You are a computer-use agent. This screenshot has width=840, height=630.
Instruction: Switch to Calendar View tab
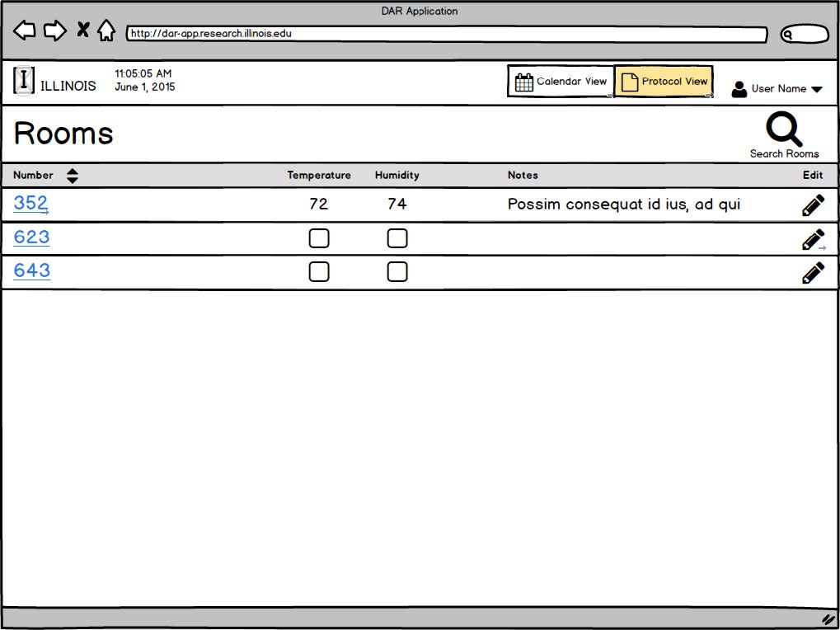coord(561,82)
